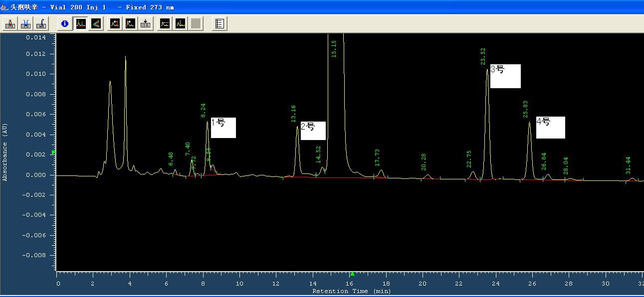Click the third table icon with hook
This screenshot has width=644, height=297.
(x=41, y=23)
